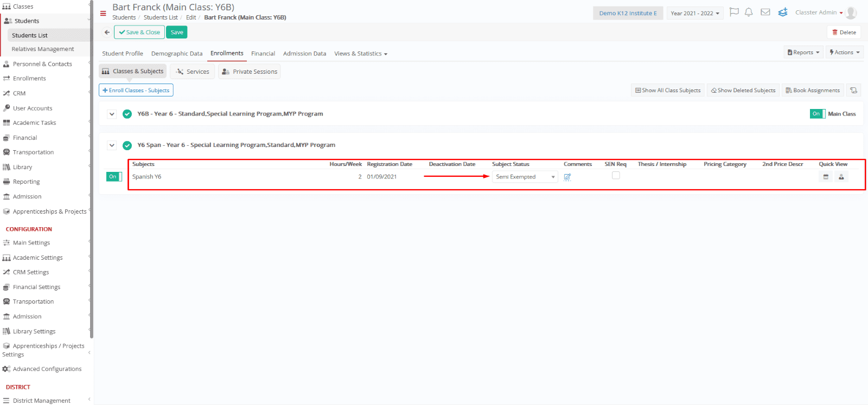The width and height of the screenshot is (868, 405).
Task: Click Save & Close button
Action: coord(139,33)
